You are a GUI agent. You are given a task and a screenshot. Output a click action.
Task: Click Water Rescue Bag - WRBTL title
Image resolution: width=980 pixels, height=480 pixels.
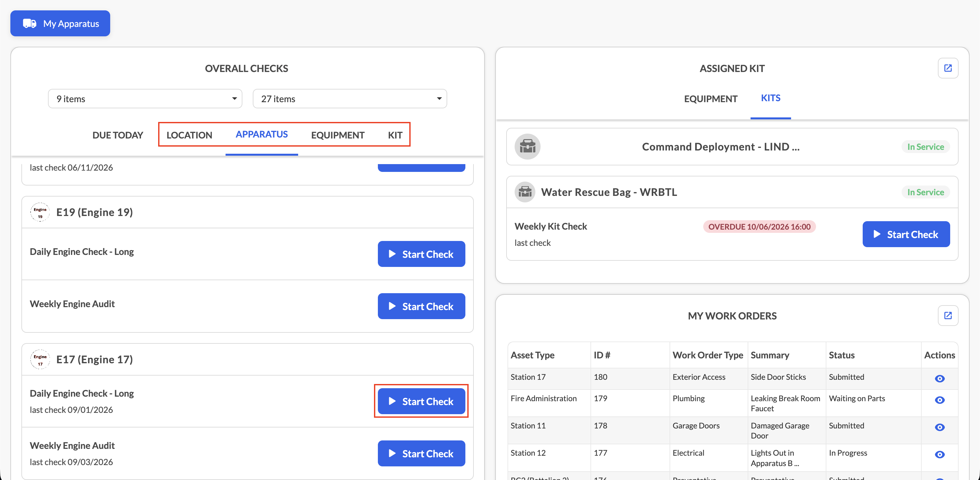click(x=609, y=192)
